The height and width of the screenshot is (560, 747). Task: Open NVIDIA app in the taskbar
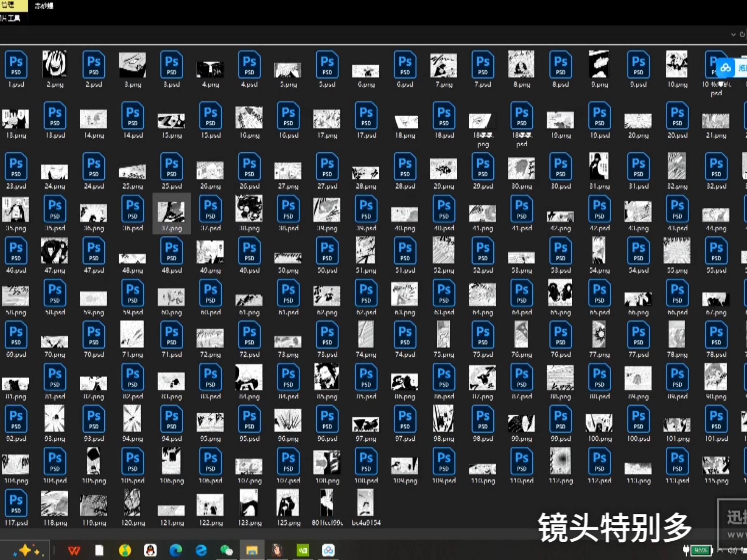pos(303,550)
